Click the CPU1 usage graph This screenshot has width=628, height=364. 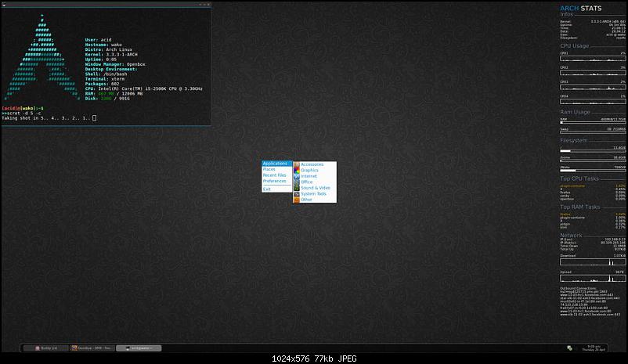click(x=593, y=59)
